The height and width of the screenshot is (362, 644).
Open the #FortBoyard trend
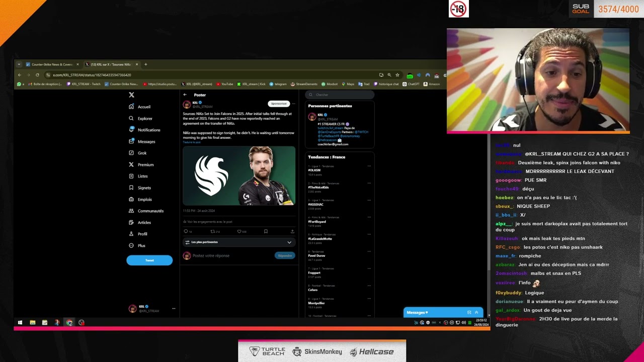pos(317,221)
